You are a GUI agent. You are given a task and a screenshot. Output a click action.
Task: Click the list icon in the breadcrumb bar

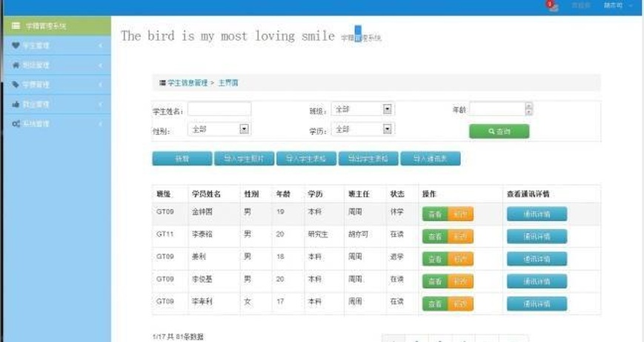click(x=162, y=82)
